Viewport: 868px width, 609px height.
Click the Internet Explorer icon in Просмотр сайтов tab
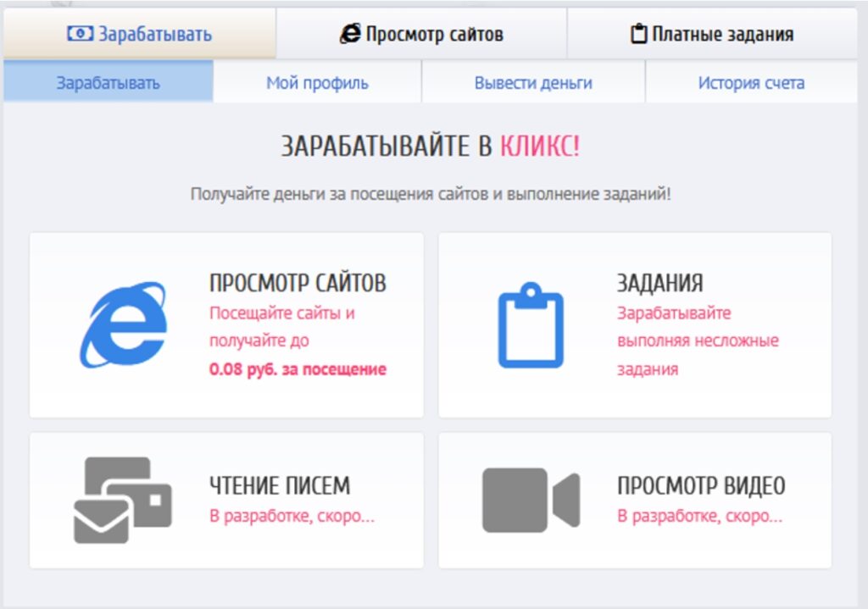pos(350,34)
